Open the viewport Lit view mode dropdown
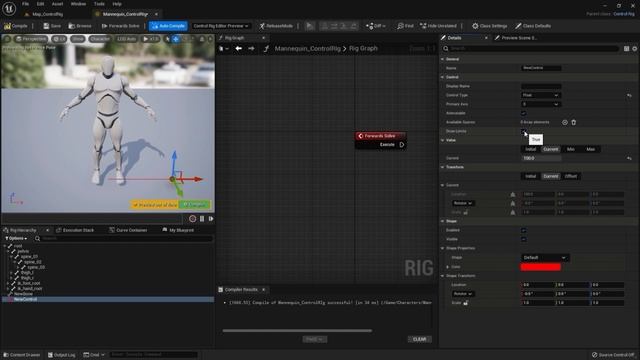 pos(59,39)
